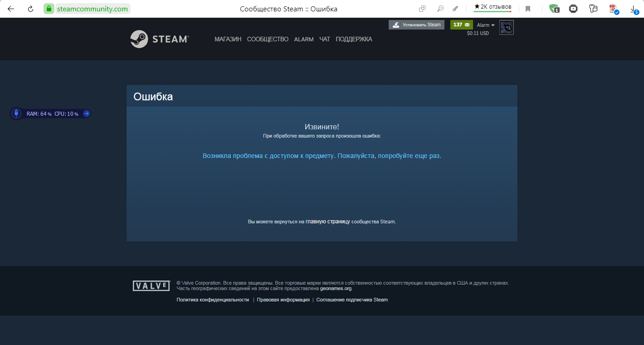
Task: Click the rocket icon in RAM widget
Action: [16, 113]
